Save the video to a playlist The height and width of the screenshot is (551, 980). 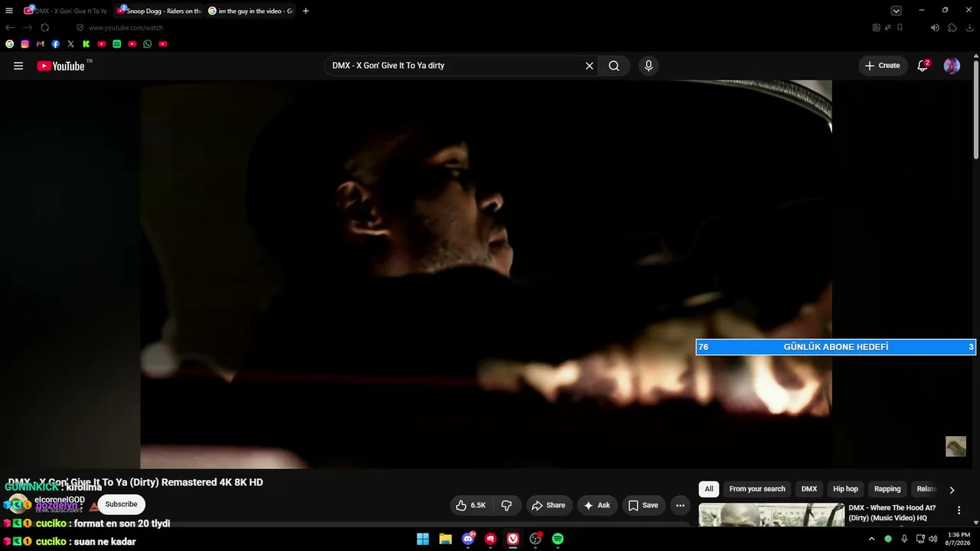643,505
